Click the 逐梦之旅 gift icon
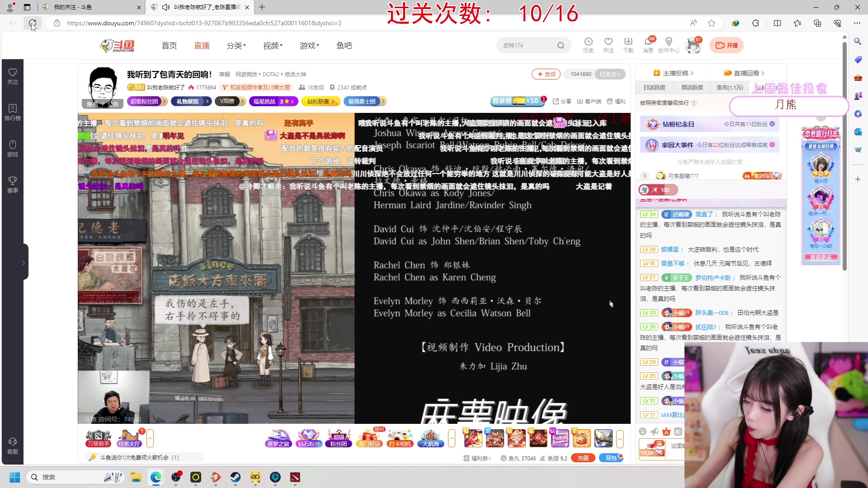The image size is (868, 488). tap(278, 438)
